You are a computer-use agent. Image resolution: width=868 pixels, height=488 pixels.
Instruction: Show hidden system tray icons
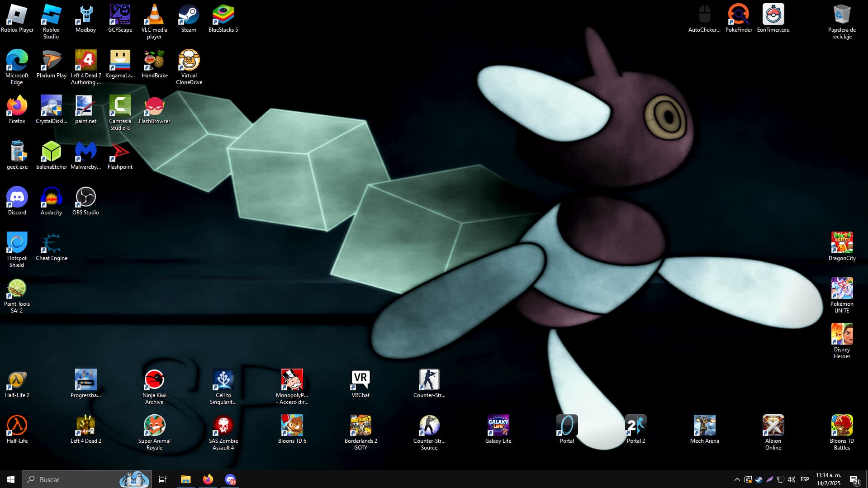(737, 479)
